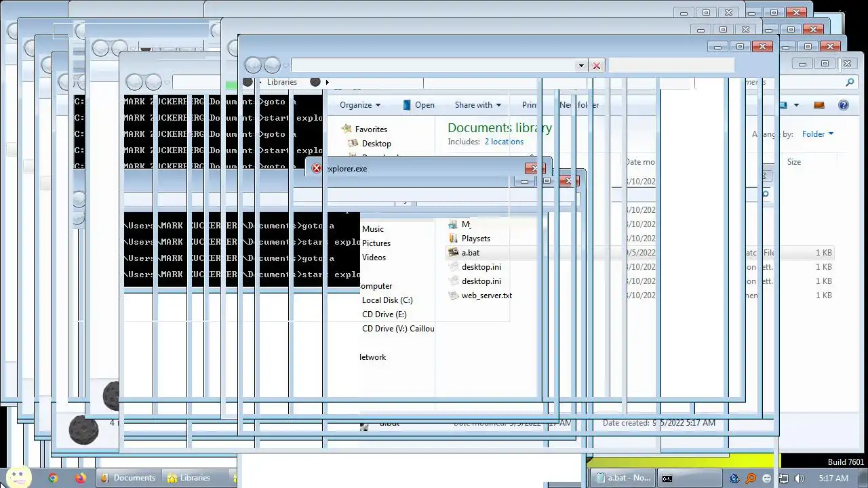Select Computer in the navigation pane
Viewport: 868px width, 488px height.
pyautogui.click(x=376, y=286)
